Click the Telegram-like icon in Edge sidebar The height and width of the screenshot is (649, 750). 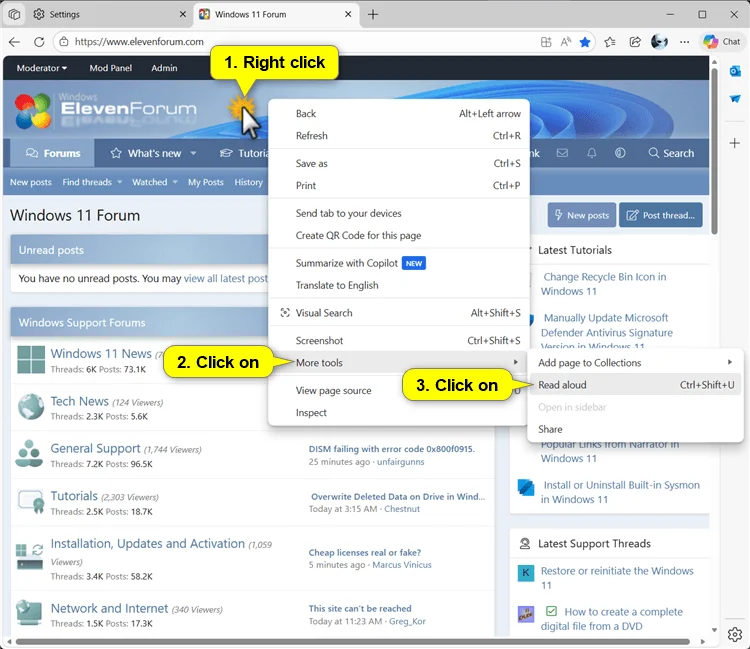coord(735,99)
